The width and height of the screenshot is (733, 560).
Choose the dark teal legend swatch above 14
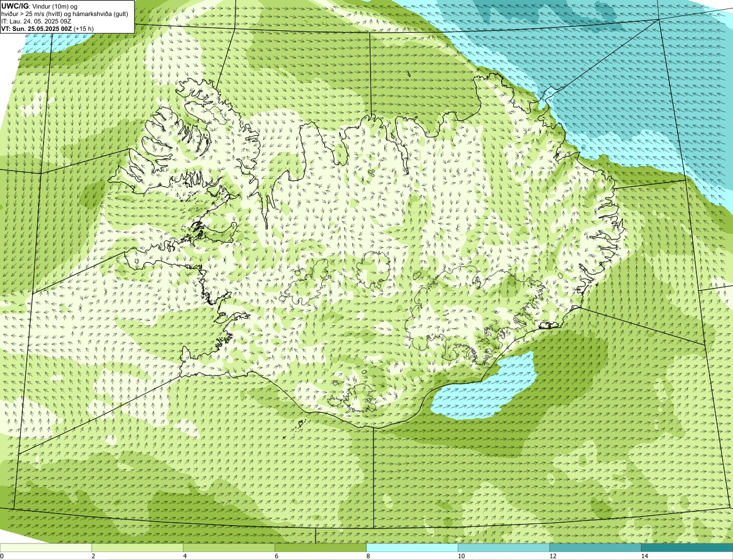pyautogui.click(x=687, y=547)
